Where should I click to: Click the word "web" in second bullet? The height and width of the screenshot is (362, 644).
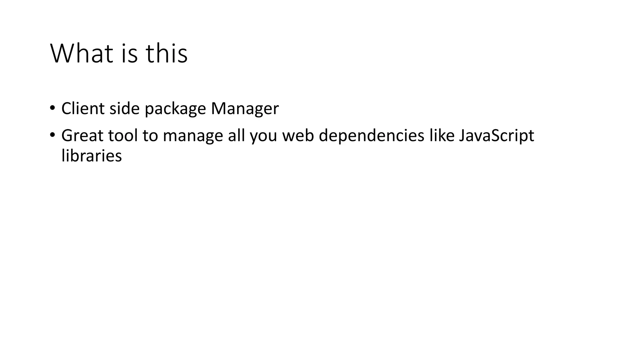298,135
